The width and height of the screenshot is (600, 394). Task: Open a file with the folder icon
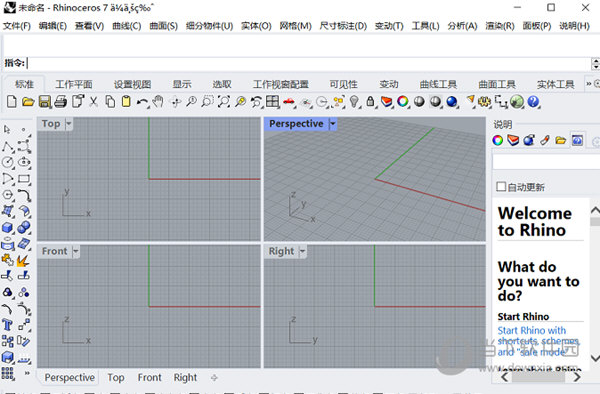coord(28,102)
